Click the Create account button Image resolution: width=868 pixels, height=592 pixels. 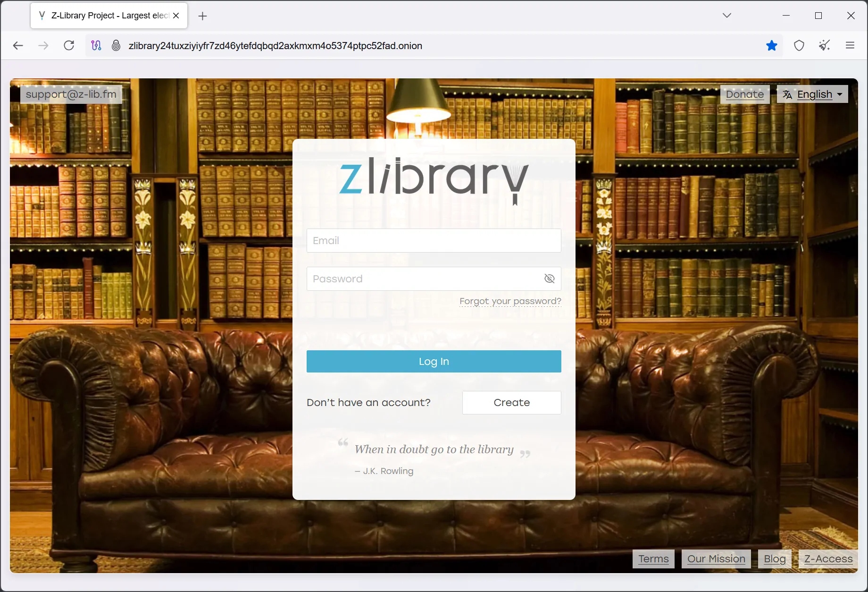point(511,402)
